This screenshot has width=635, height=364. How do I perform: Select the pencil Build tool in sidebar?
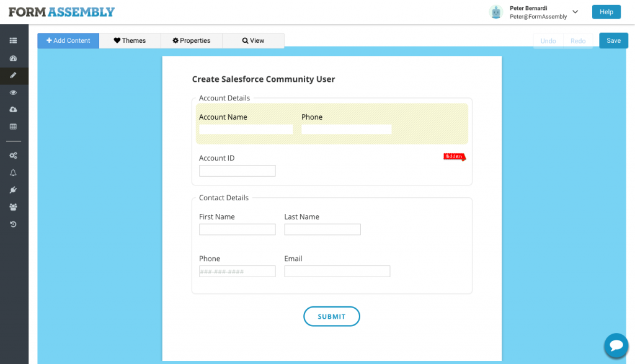(14, 76)
